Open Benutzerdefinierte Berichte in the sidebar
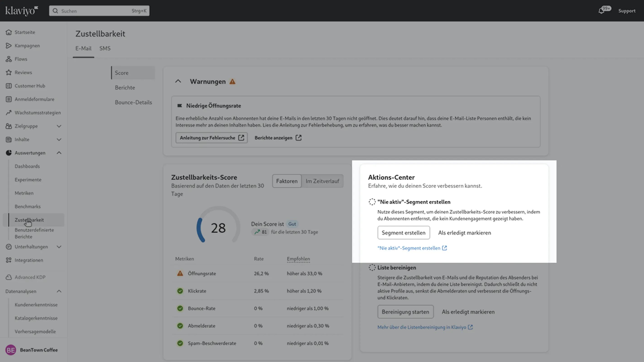644x362 pixels. 34,233
